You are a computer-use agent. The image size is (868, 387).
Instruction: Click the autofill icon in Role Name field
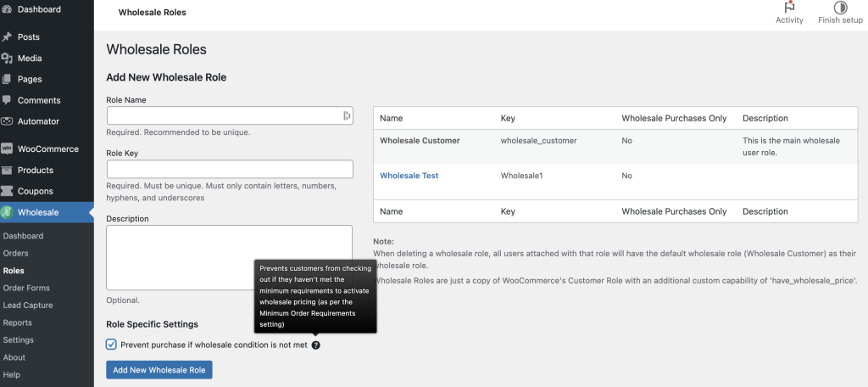coord(347,115)
